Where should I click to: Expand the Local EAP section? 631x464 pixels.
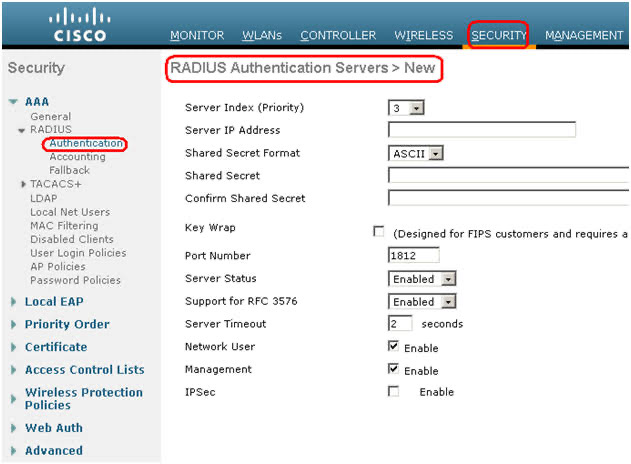pos(14,302)
